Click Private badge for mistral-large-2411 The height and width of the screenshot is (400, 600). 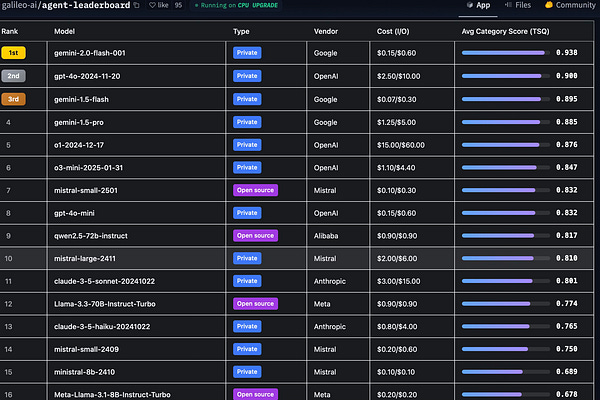coord(247,258)
